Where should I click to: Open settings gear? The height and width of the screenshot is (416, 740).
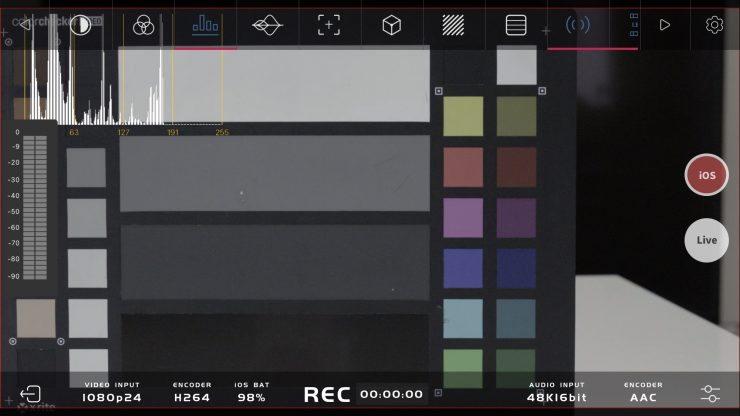pyautogui.click(x=714, y=25)
